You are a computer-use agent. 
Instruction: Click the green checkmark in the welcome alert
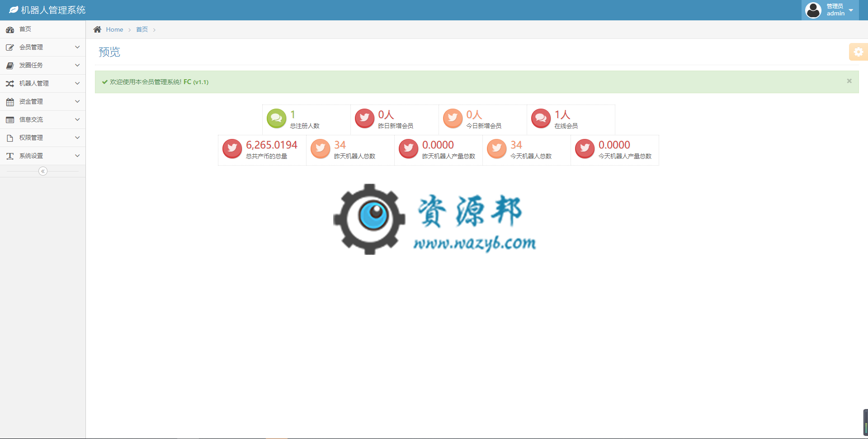pos(105,82)
